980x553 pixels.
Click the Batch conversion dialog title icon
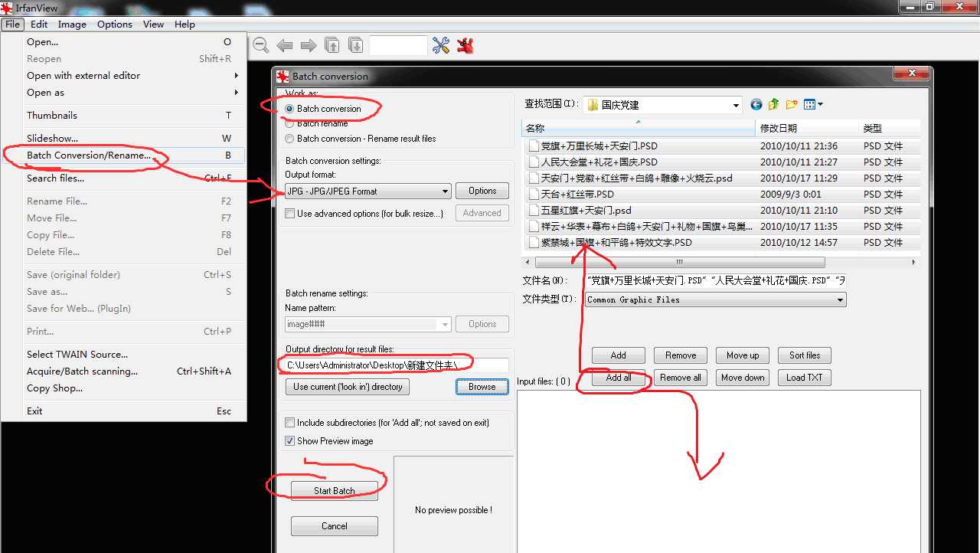tap(282, 76)
